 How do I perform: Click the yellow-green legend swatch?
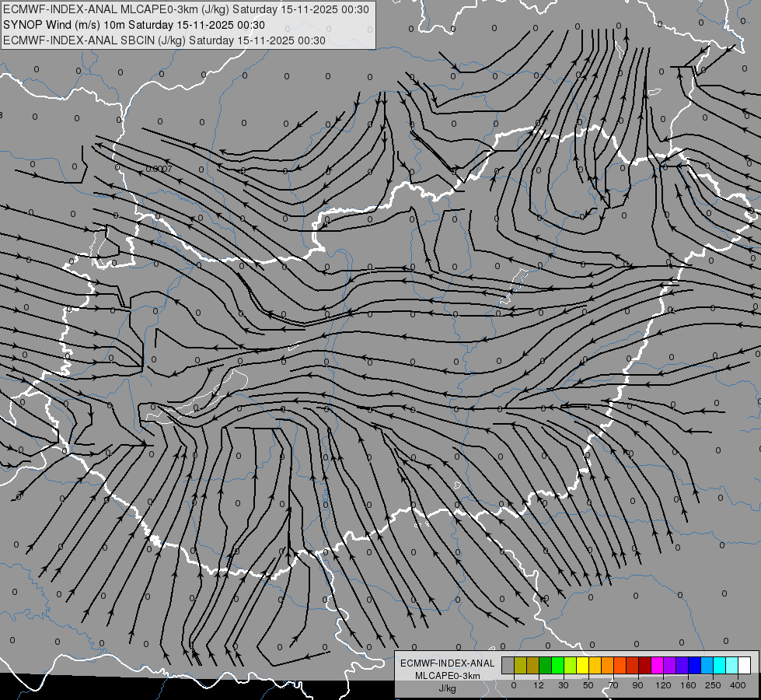click(x=571, y=665)
